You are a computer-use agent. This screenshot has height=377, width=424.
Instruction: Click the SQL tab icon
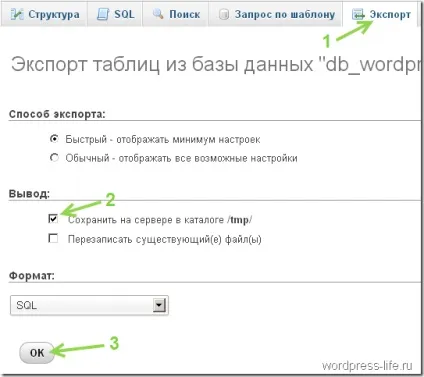[103, 14]
